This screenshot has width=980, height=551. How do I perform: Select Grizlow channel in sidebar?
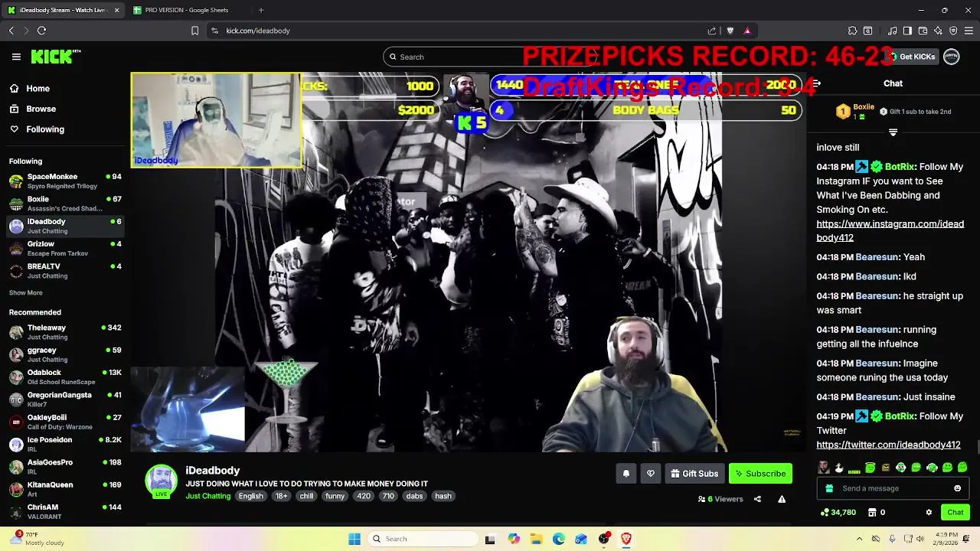click(65, 248)
